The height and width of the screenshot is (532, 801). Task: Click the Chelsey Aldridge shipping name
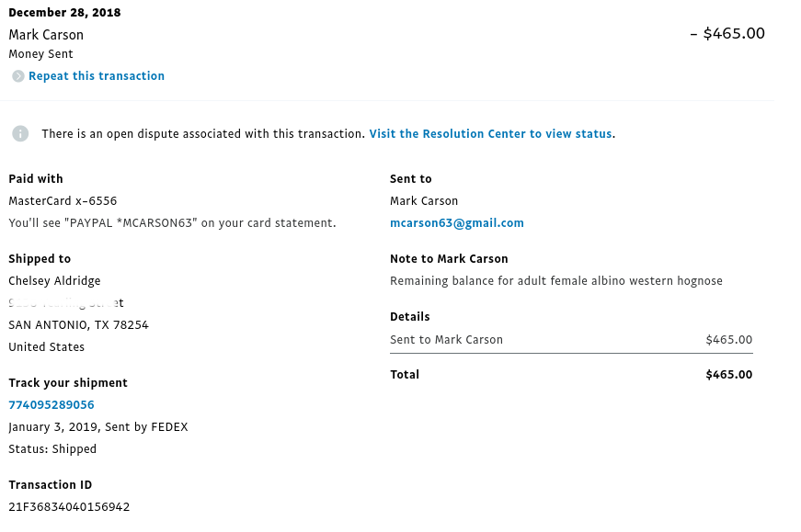click(x=54, y=281)
